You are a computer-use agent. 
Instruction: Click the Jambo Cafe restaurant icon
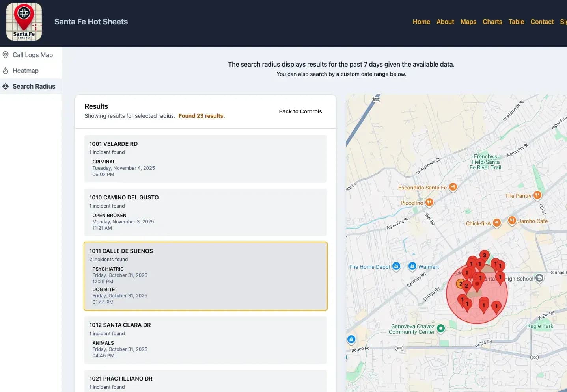512,220
